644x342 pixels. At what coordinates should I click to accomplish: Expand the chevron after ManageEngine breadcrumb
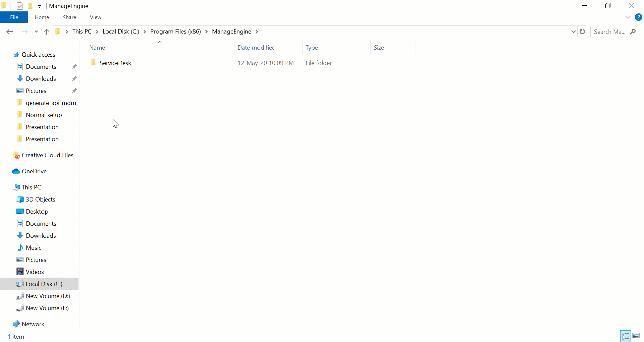click(257, 32)
